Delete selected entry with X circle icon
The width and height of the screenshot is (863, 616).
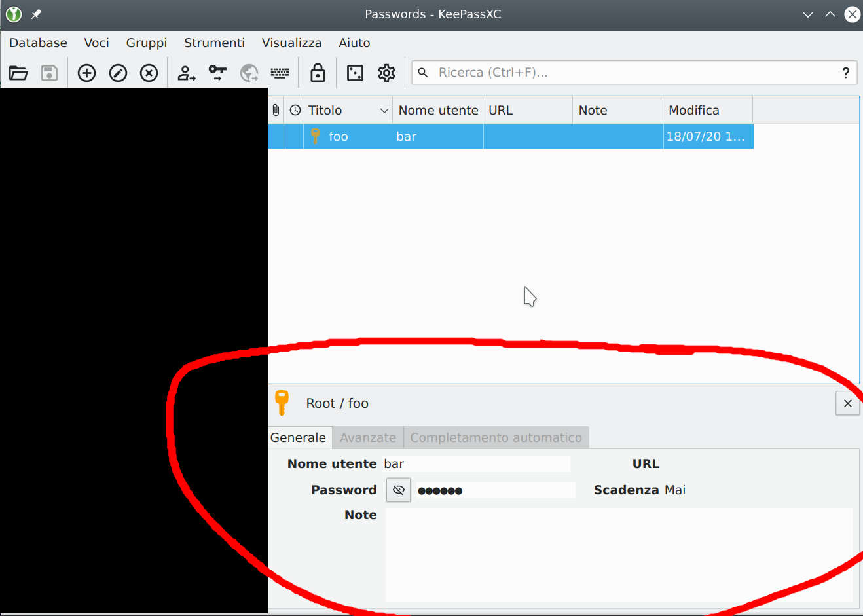[x=149, y=73]
